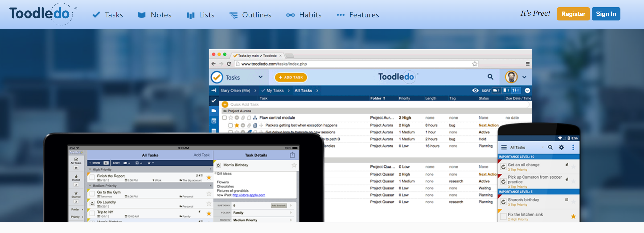Click the chain icon beside Habits in the navigation

pyautogui.click(x=290, y=15)
